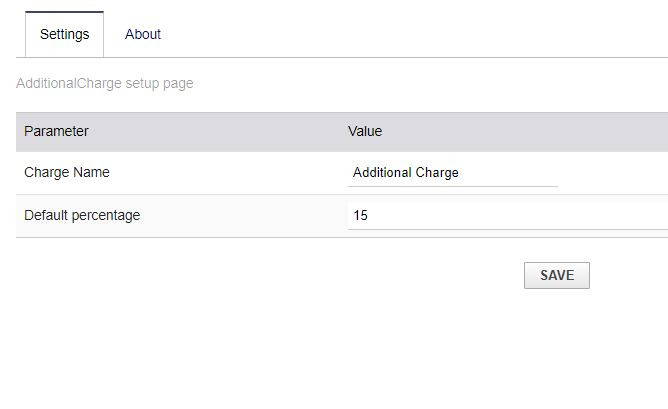This screenshot has width=668, height=409.
Task: Click the AdditionalCharge setup page description
Action: click(105, 83)
